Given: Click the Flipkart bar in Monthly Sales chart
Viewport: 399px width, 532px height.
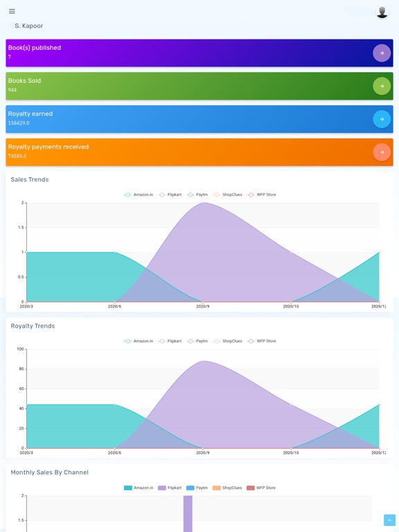Looking at the screenshot, I should click(x=188, y=514).
